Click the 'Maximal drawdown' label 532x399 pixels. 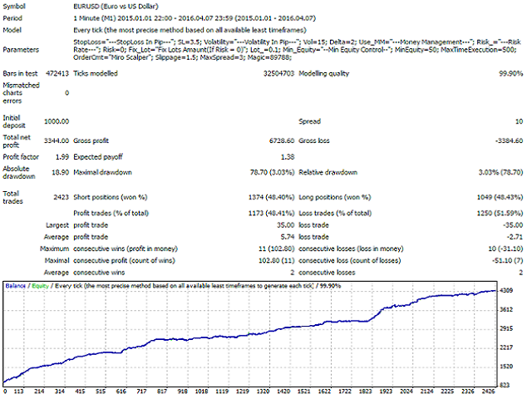point(102,173)
